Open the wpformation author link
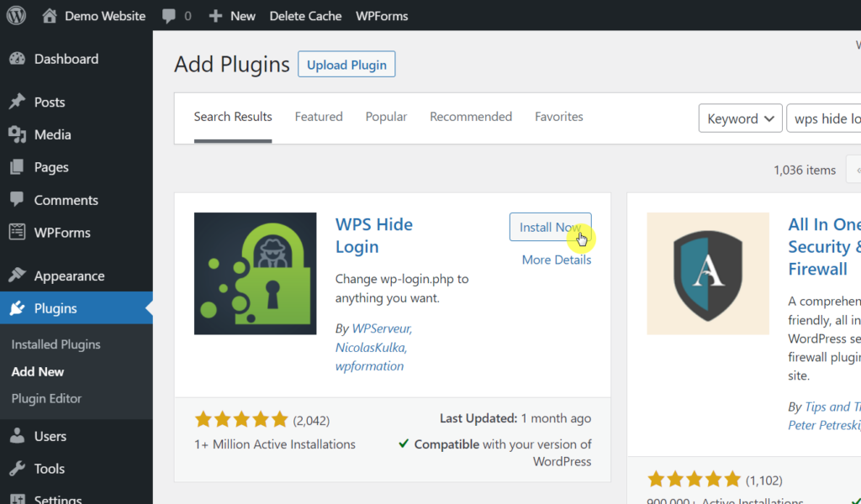861x504 pixels. [x=370, y=365]
